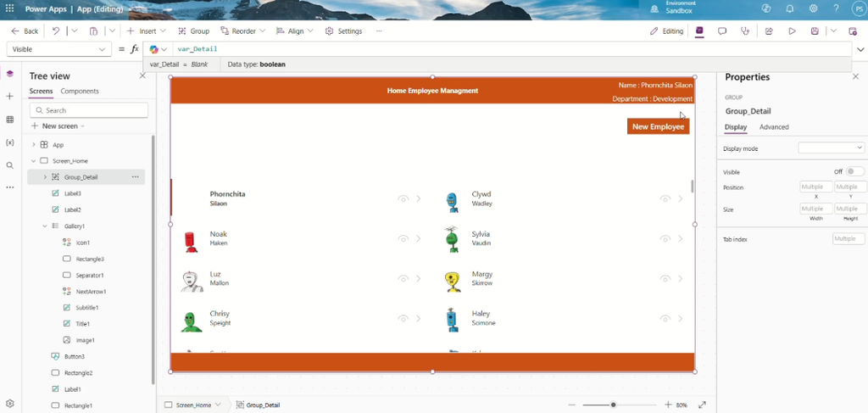Viewport: 868px width, 413px height.
Task: Open the Data table icon in sidebar
Action: coord(9,120)
